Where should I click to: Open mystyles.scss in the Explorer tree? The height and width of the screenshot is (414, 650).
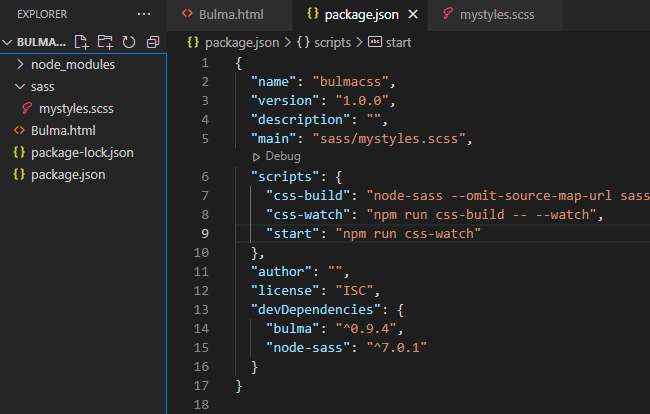click(x=83, y=109)
